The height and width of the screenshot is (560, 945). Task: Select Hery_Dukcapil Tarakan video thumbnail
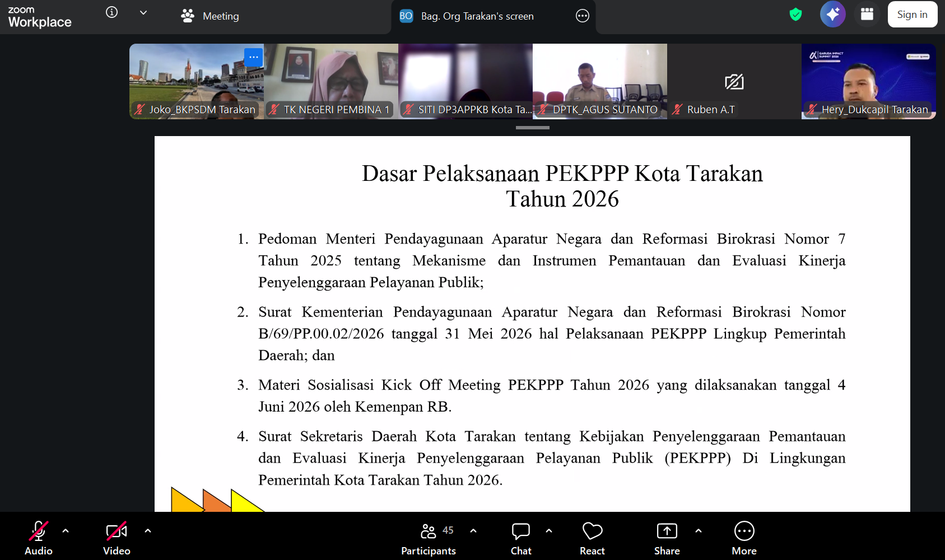(x=869, y=81)
